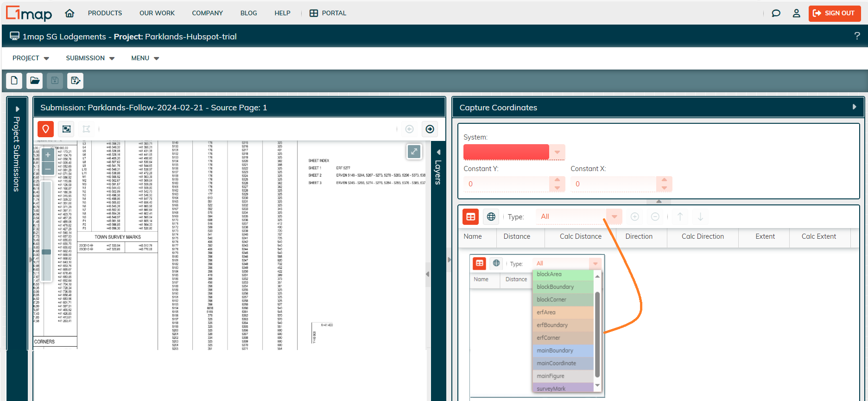Screen dimensions: 868x401
Task: Expand the map to full screen
Action: tap(414, 151)
